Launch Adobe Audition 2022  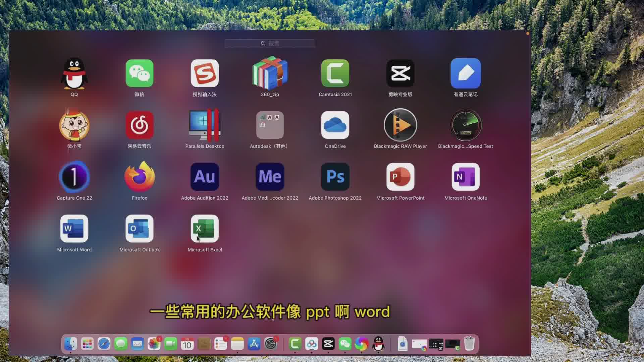coord(205,177)
